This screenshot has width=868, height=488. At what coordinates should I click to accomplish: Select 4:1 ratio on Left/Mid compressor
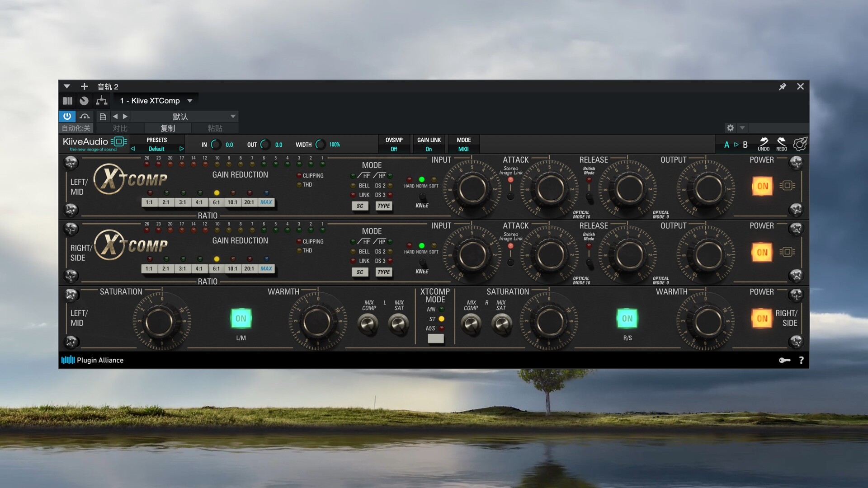[199, 202]
